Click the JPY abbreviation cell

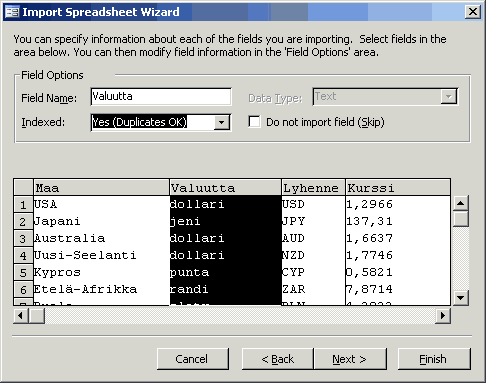coord(313,221)
